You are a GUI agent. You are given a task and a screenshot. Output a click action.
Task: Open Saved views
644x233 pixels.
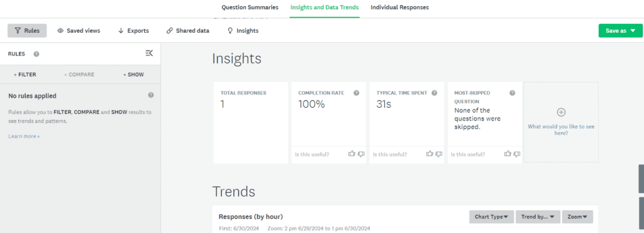pyautogui.click(x=79, y=31)
